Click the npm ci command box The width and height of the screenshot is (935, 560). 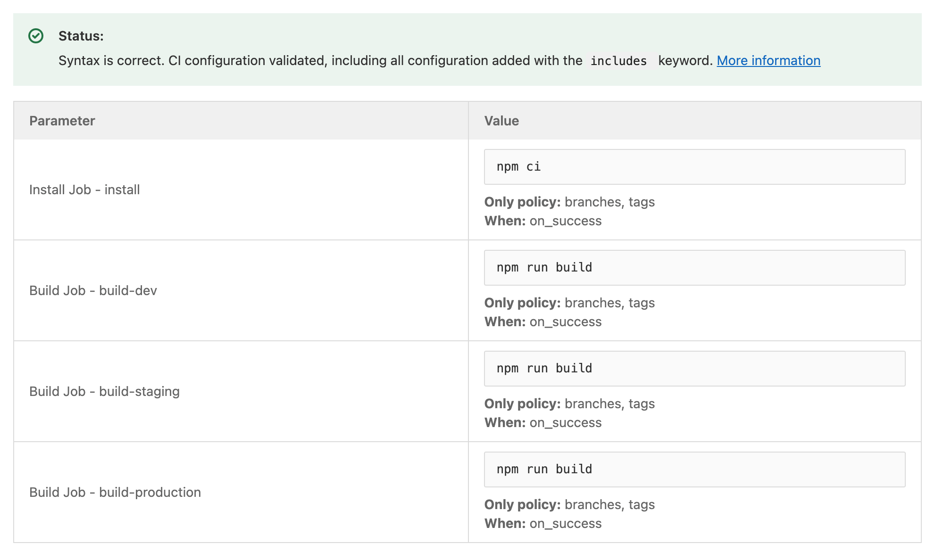click(x=694, y=166)
